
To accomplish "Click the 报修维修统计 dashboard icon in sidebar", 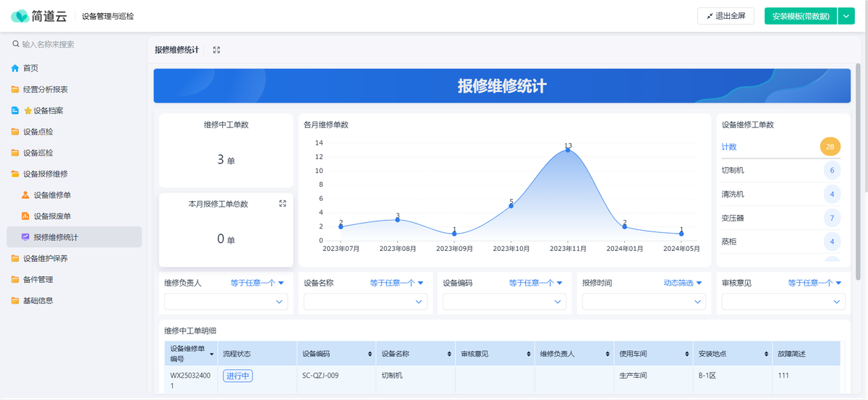I will (25, 237).
